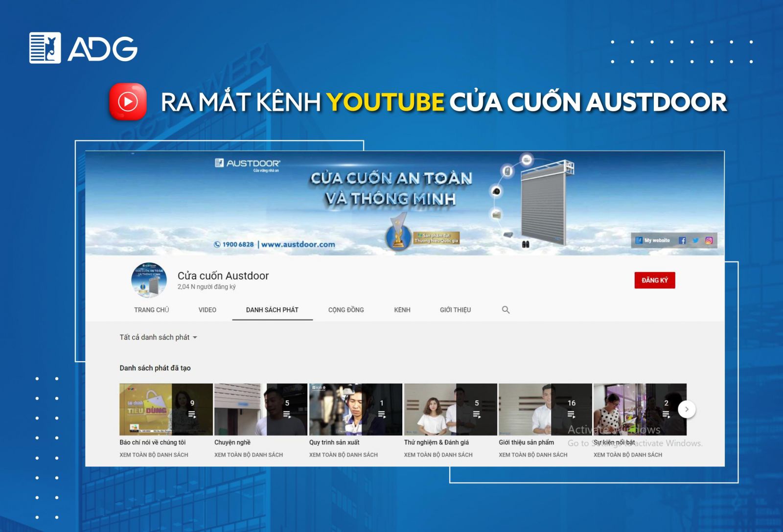Click the Cửa cuốn Austdoor channel avatar
The height and width of the screenshot is (532, 783).
[x=149, y=280]
